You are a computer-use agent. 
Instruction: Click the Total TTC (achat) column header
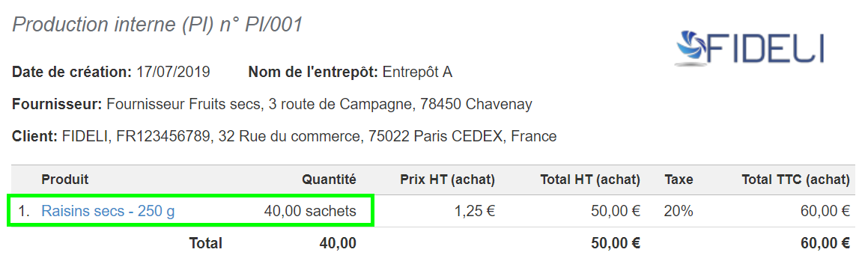click(795, 180)
